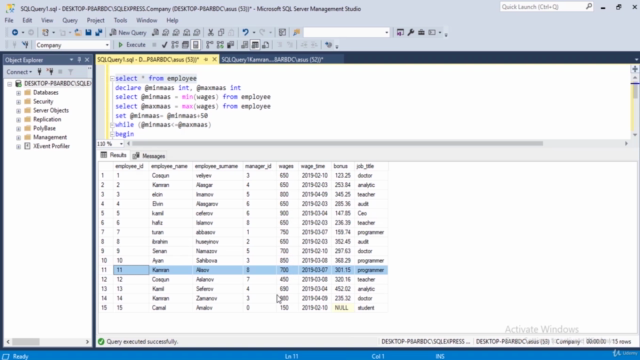Click the Registered Servers window icon
The image size is (640, 360).
[400, 32]
